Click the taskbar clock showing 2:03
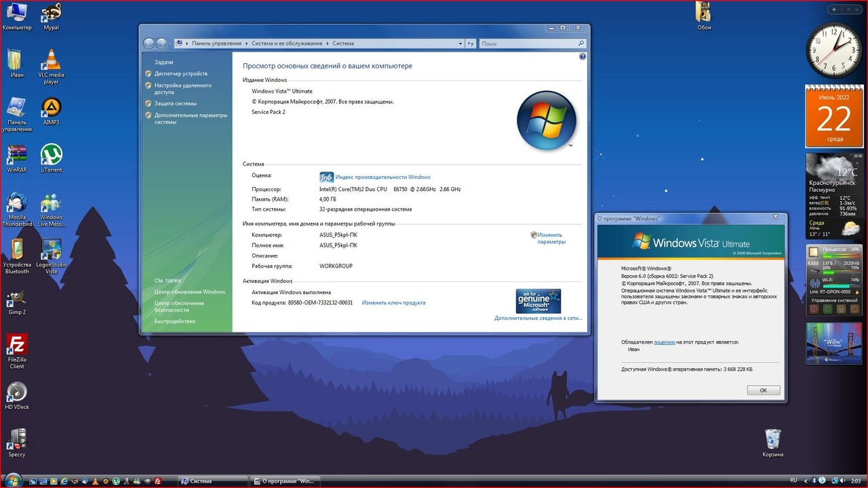 [856, 481]
